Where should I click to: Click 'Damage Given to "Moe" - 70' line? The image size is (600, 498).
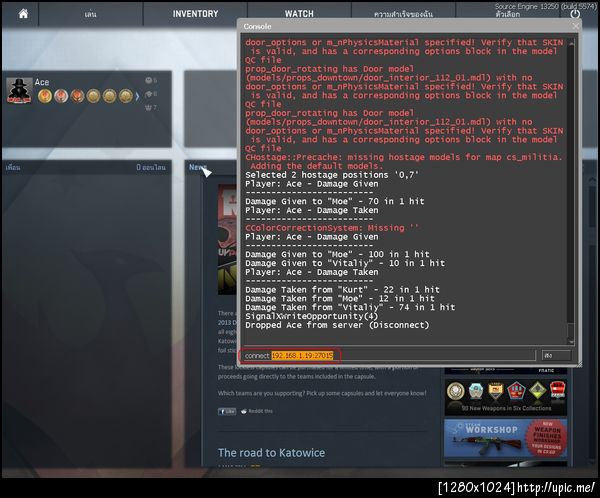tap(335, 202)
